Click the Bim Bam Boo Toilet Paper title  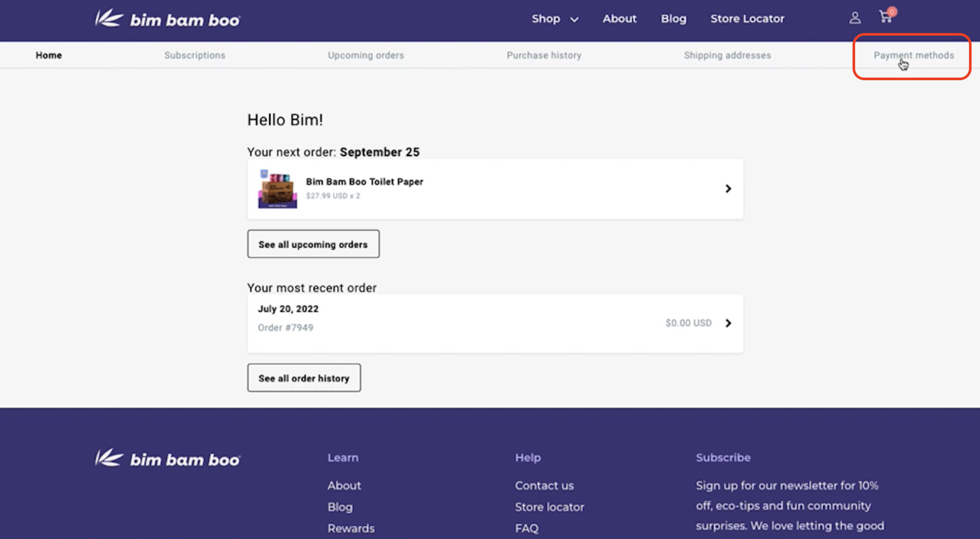point(365,181)
